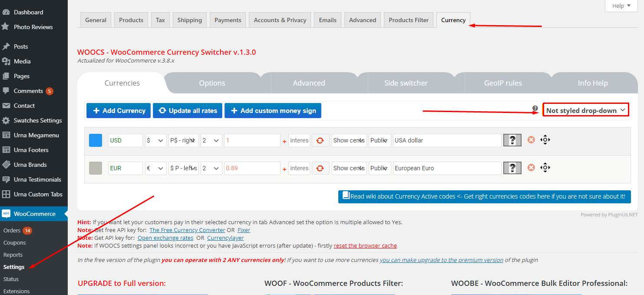Click Add custom money sign button
Image resolution: width=644 pixels, height=295 pixels.
coord(273,111)
